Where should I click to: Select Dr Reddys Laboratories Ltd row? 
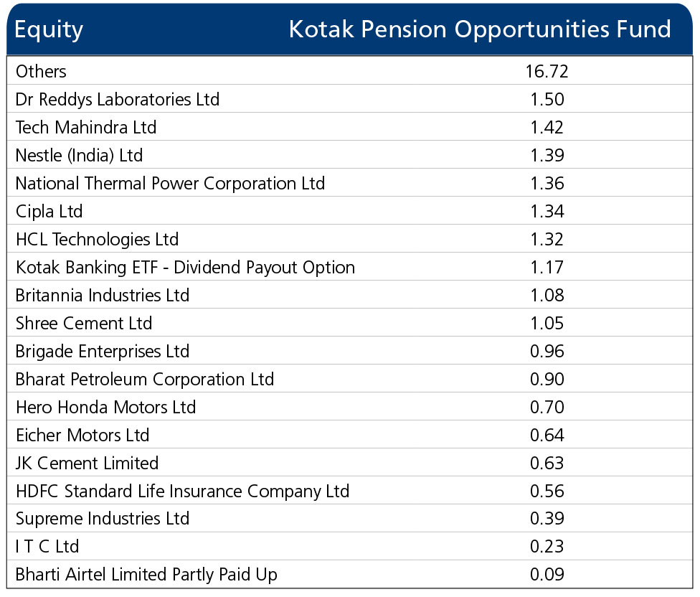pos(118,99)
